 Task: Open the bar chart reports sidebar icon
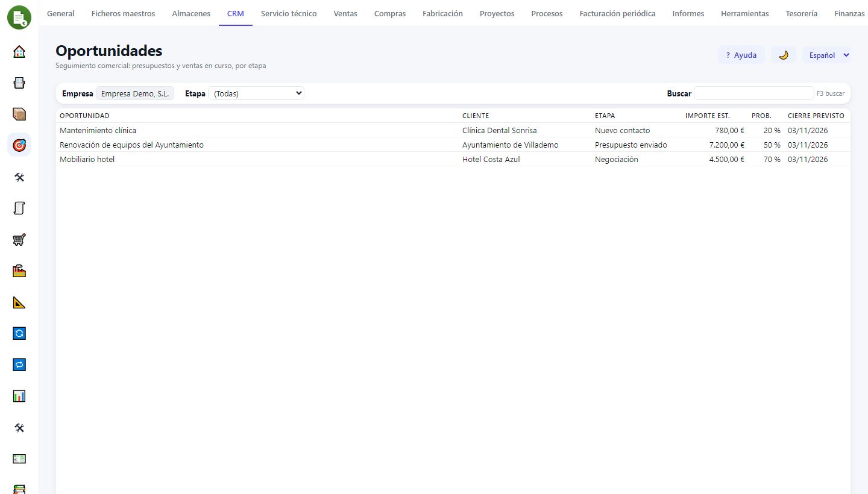coord(19,396)
